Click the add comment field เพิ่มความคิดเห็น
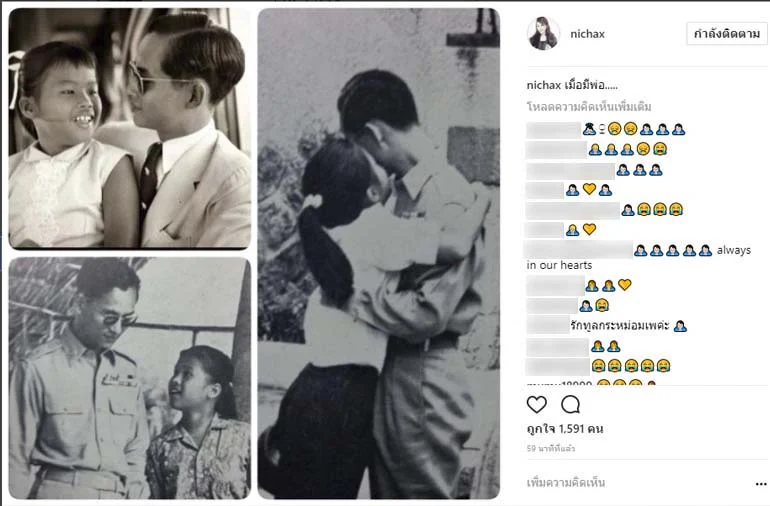Screen dimensions: 770x506 click(x=566, y=483)
